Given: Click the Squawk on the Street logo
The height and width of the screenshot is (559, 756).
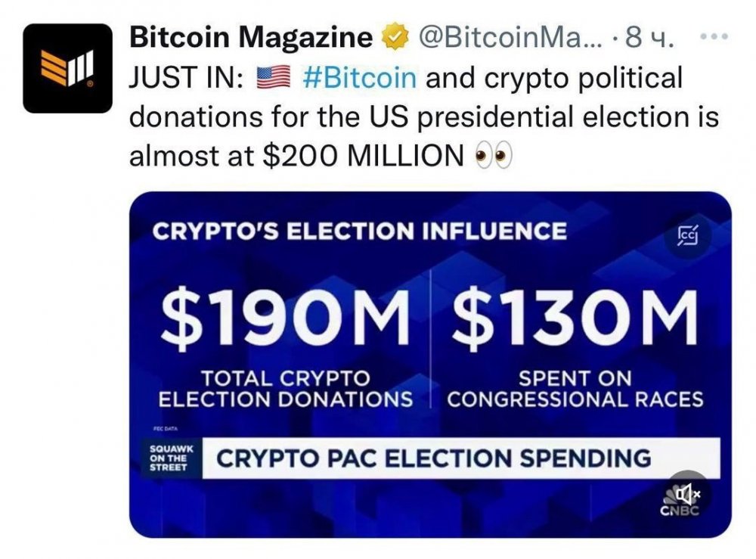Looking at the screenshot, I should [x=172, y=458].
